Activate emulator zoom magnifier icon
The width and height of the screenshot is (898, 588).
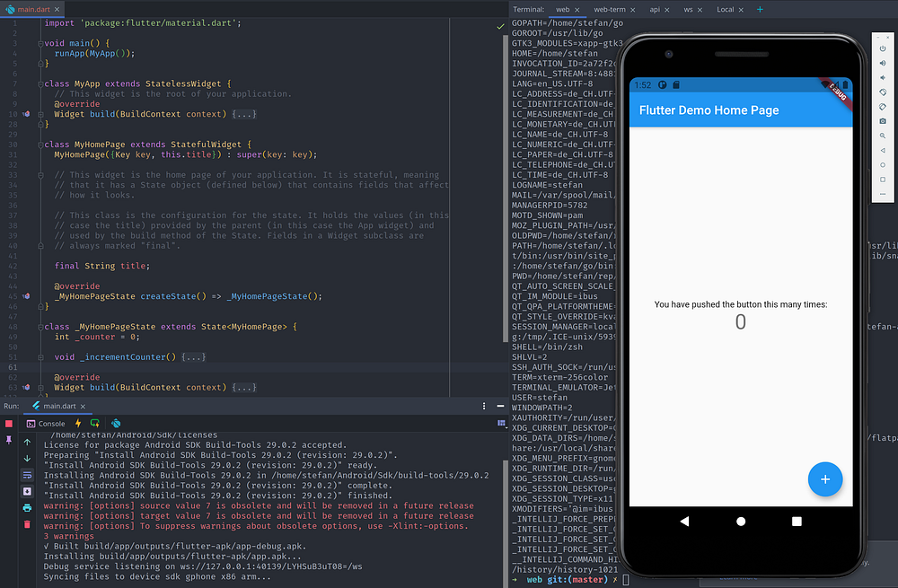tap(883, 136)
